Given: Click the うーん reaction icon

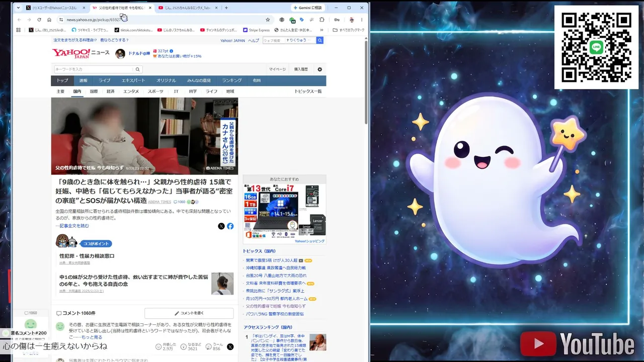Looking at the screenshot, I should pos(208,347).
